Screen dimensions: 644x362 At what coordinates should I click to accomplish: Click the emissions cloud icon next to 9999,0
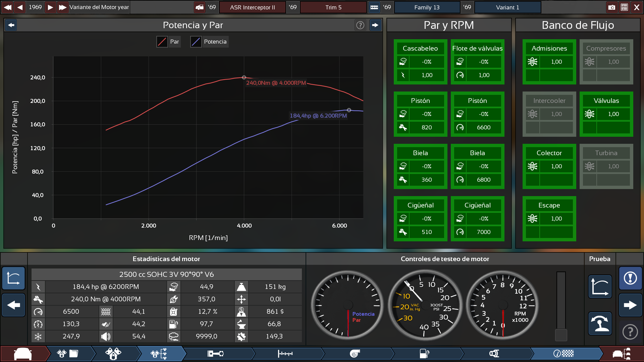[x=173, y=337]
